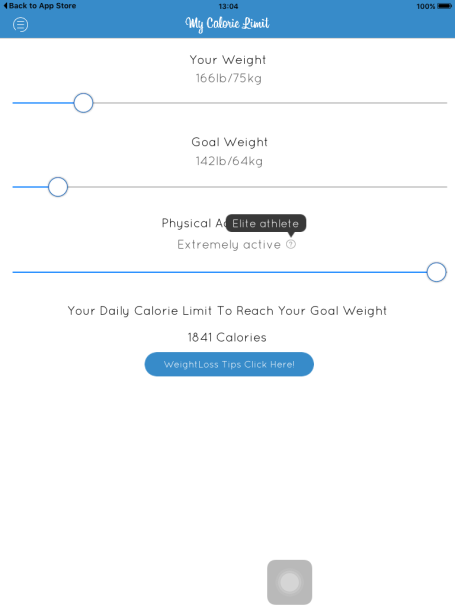Click middle of Your Weight slider track
This screenshot has height=606, width=455.
point(230,103)
